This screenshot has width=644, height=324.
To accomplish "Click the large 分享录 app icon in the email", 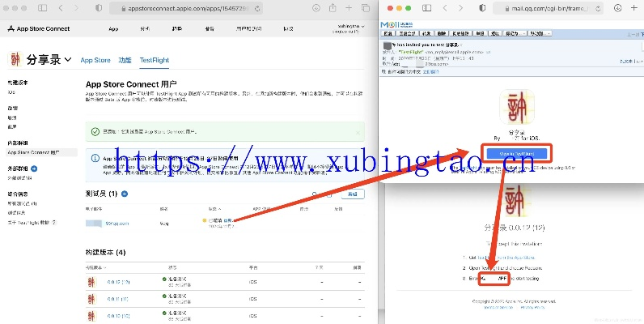I will [x=517, y=109].
